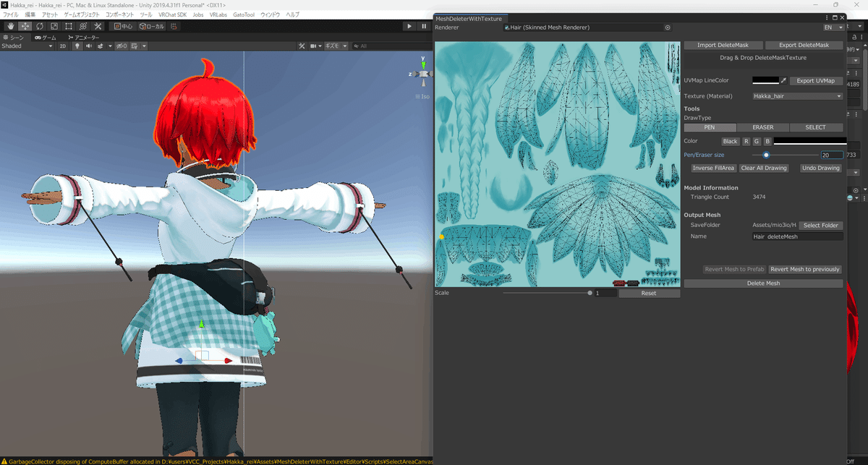Open UVMap LineColor swatch
The width and height of the screenshot is (868, 465).
pyautogui.click(x=765, y=81)
